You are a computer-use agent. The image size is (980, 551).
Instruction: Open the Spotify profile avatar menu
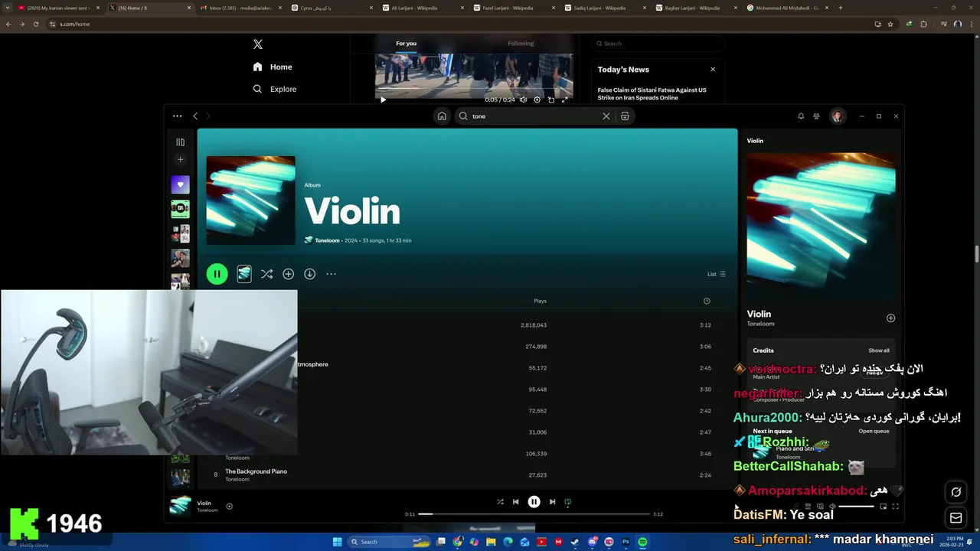pos(838,116)
